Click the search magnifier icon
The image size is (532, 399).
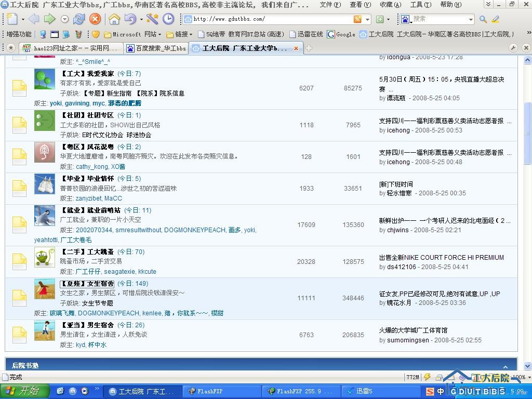click(483, 19)
